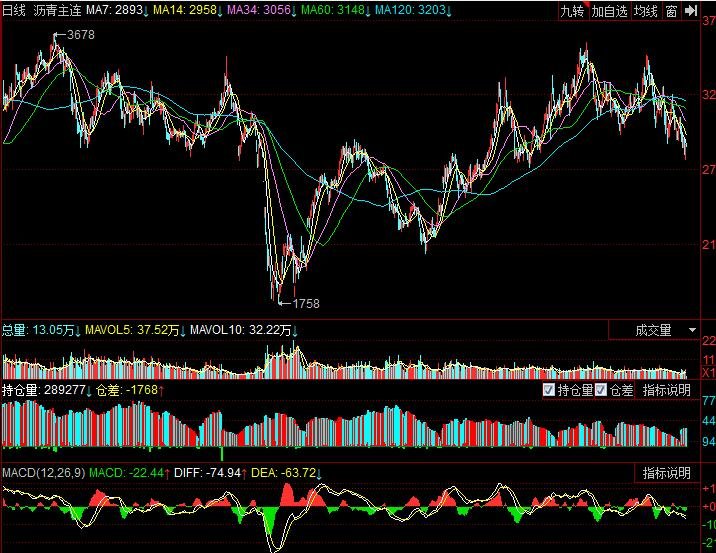The image size is (716, 553).
Task: Open the 成交量 indicator dropdown
Action: tap(654, 329)
